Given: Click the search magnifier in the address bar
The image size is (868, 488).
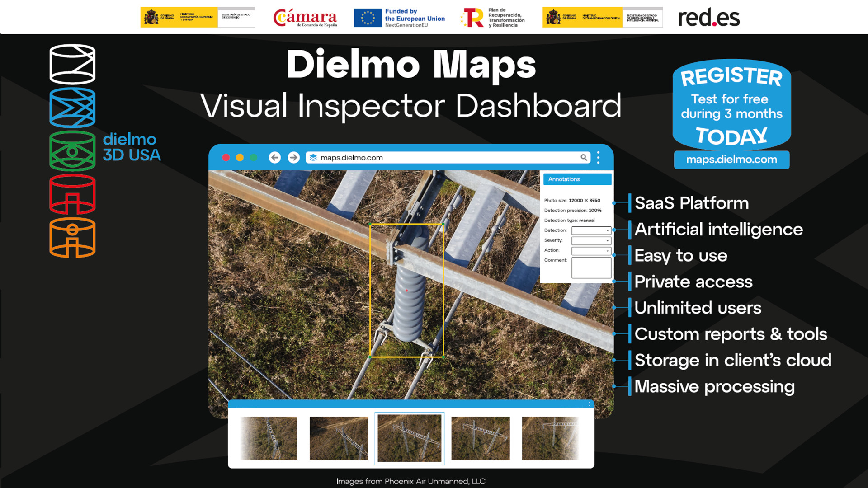Looking at the screenshot, I should click(584, 158).
